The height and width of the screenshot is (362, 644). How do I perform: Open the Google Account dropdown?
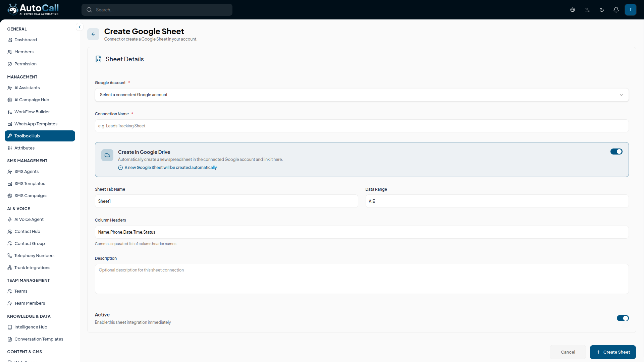(362, 95)
